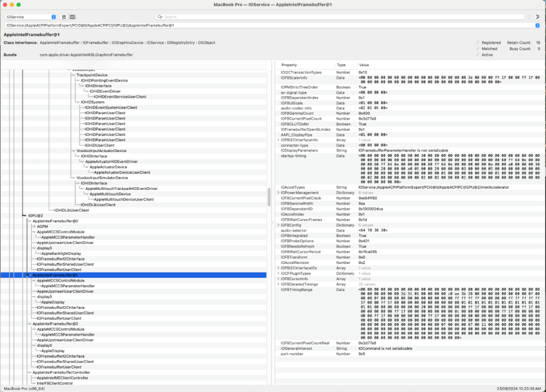Switch to column browser view icon
The height and width of the screenshot is (392, 546).
(73, 17)
